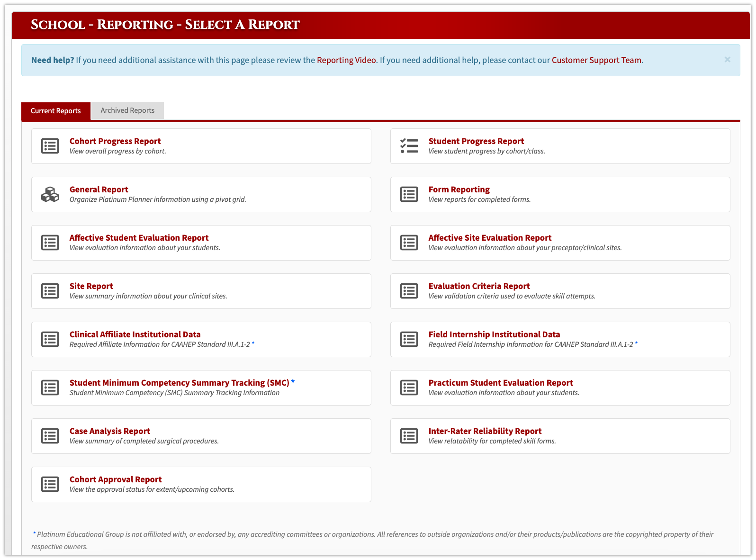The width and height of the screenshot is (756, 560).
Task: Click the Cohort Approval Report icon
Action: click(x=50, y=484)
